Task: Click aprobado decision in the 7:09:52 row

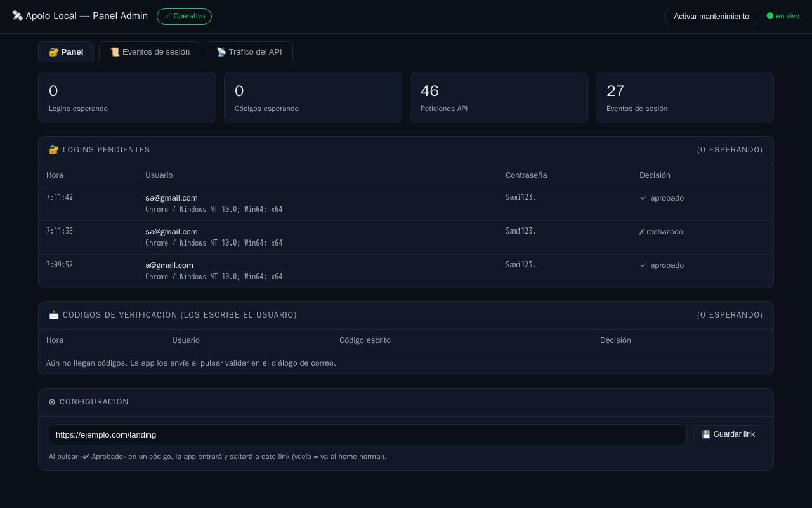Action: (x=662, y=265)
